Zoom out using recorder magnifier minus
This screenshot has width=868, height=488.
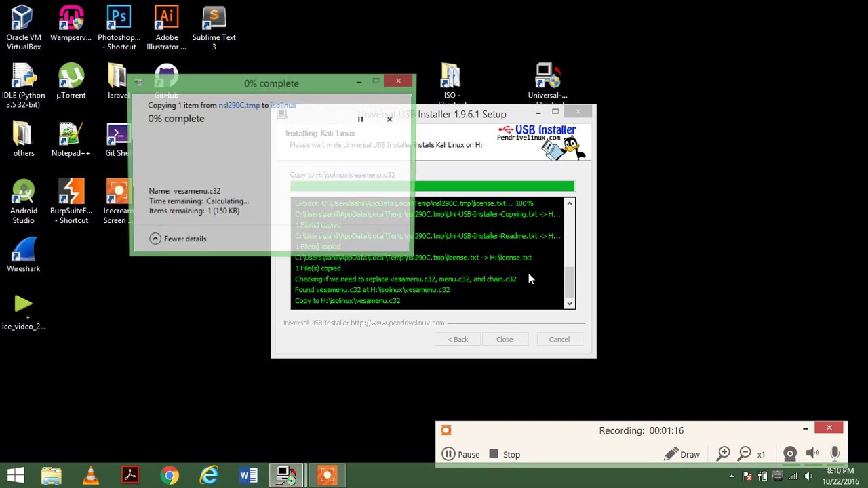[x=745, y=453]
